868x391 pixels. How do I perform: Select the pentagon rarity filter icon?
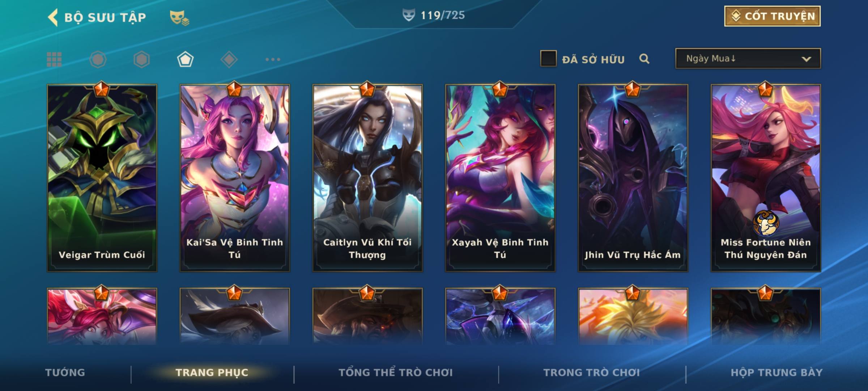(185, 59)
